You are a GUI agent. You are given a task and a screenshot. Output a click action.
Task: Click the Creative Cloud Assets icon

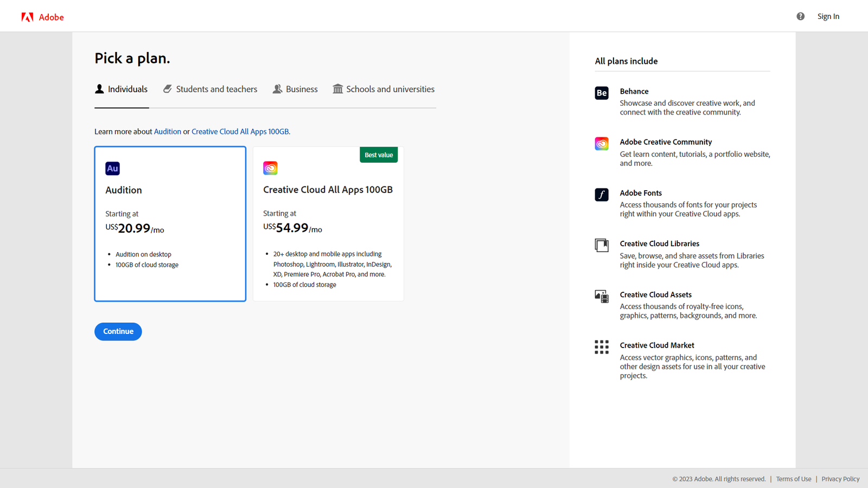click(x=602, y=296)
